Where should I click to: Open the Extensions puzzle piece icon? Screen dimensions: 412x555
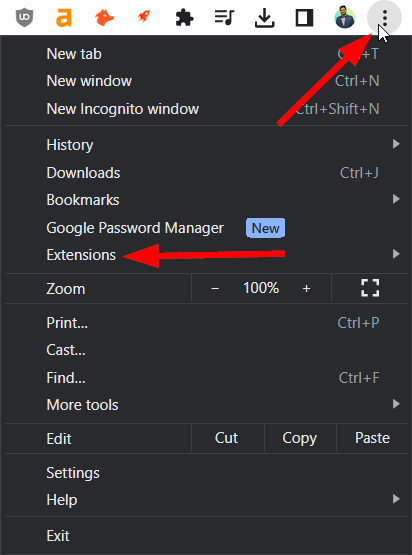tap(184, 18)
